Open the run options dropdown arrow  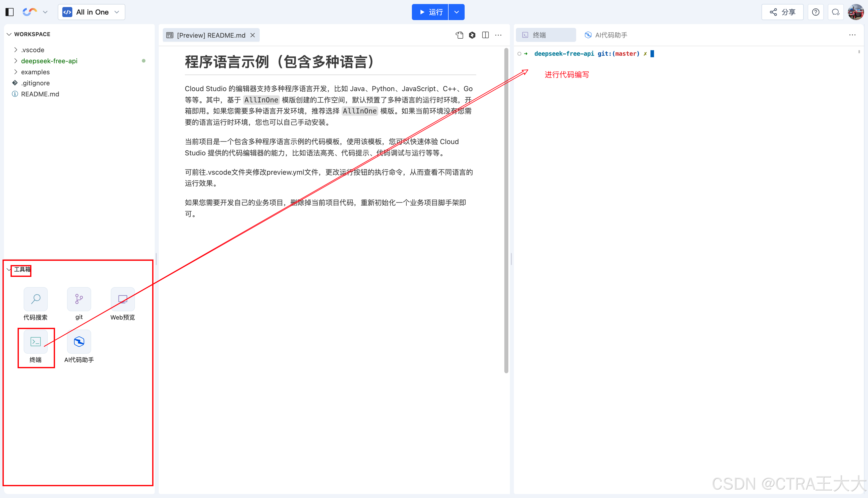(456, 12)
